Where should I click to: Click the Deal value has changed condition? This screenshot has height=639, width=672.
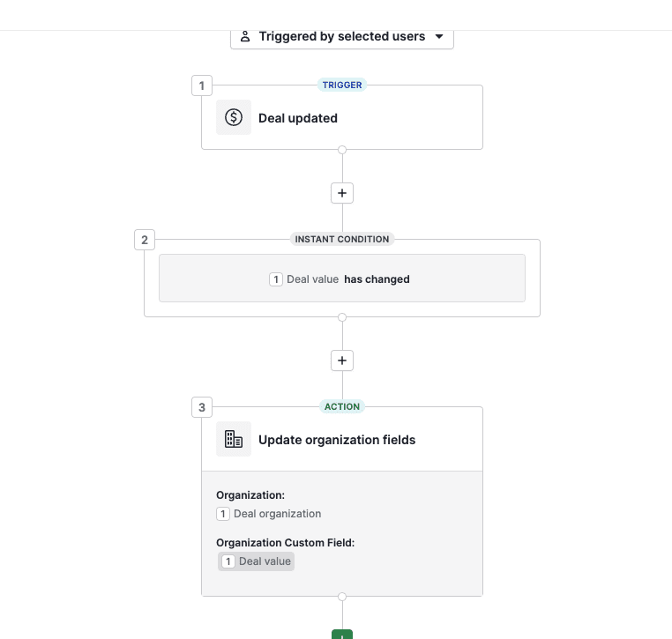point(342,279)
